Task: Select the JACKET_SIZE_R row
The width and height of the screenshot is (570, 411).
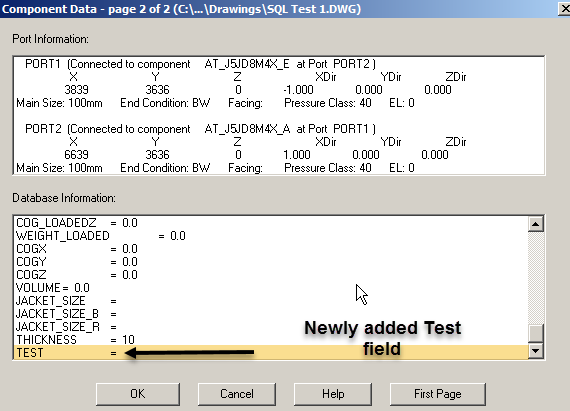Action: point(271,327)
